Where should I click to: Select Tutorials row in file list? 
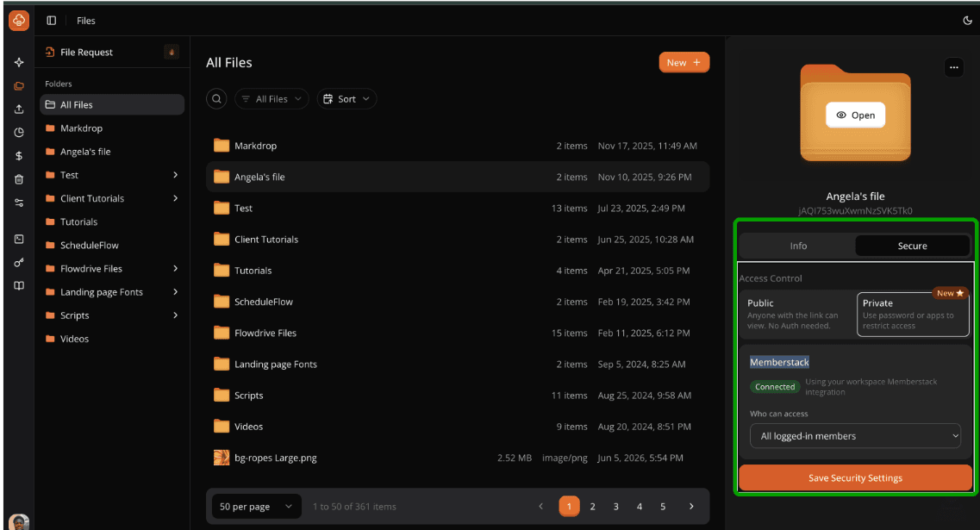[458, 271]
